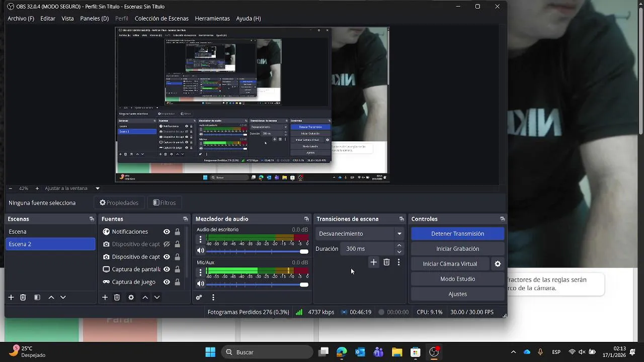Move source down with Fuentes down arrow

pyautogui.click(x=157, y=297)
